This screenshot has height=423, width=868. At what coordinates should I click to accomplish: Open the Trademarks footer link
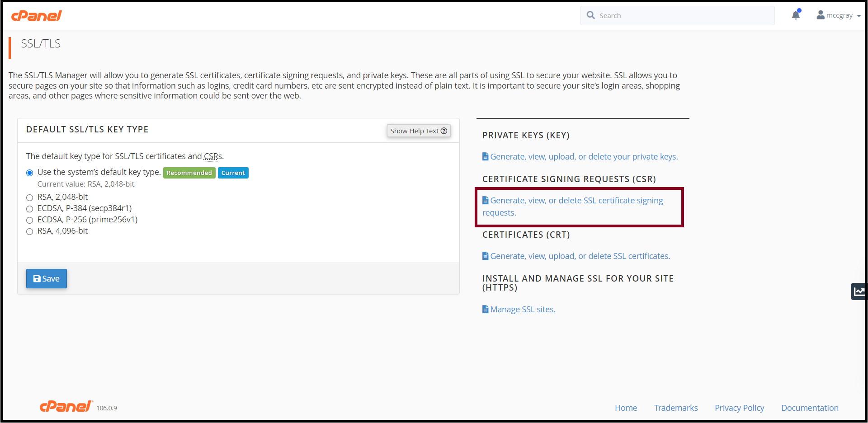point(676,408)
